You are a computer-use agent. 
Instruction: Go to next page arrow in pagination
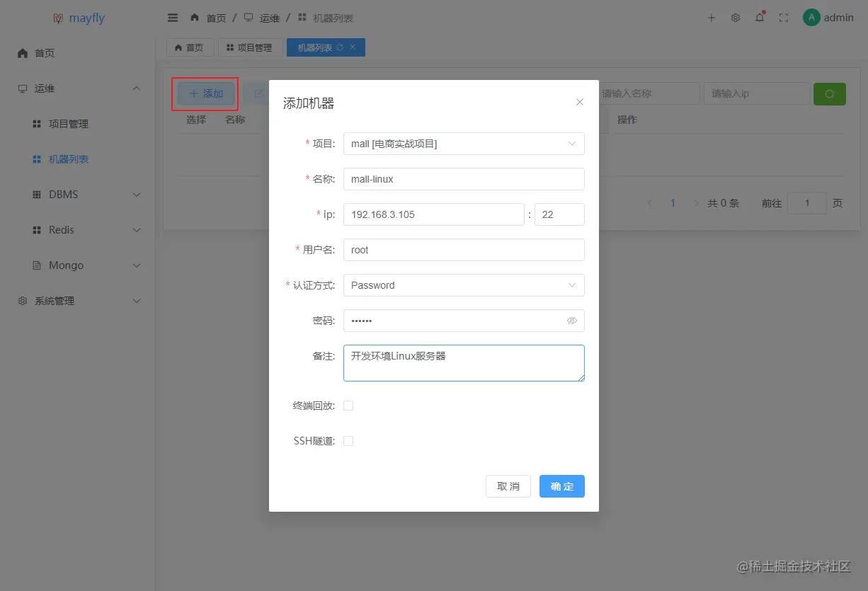697,203
